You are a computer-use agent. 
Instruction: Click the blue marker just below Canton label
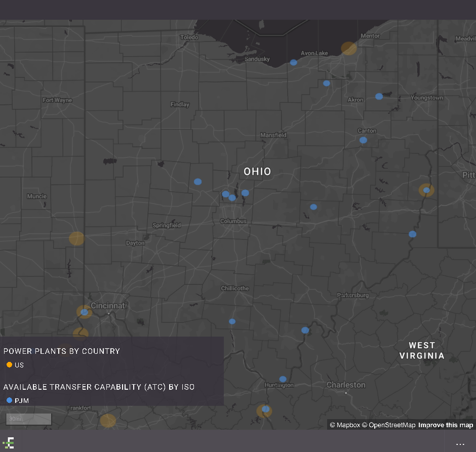[363, 140]
